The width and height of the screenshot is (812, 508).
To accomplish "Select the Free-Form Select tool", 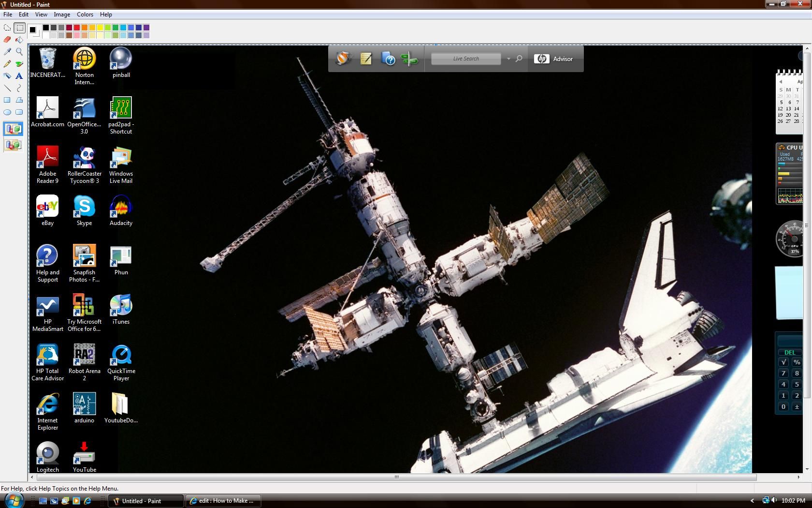I will [7, 28].
